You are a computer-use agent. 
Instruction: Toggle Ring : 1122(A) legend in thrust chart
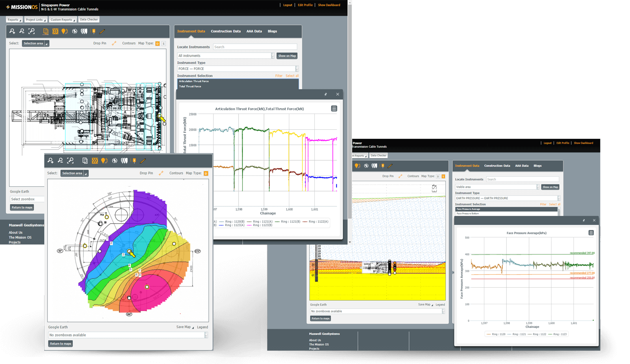(x=315, y=222)
